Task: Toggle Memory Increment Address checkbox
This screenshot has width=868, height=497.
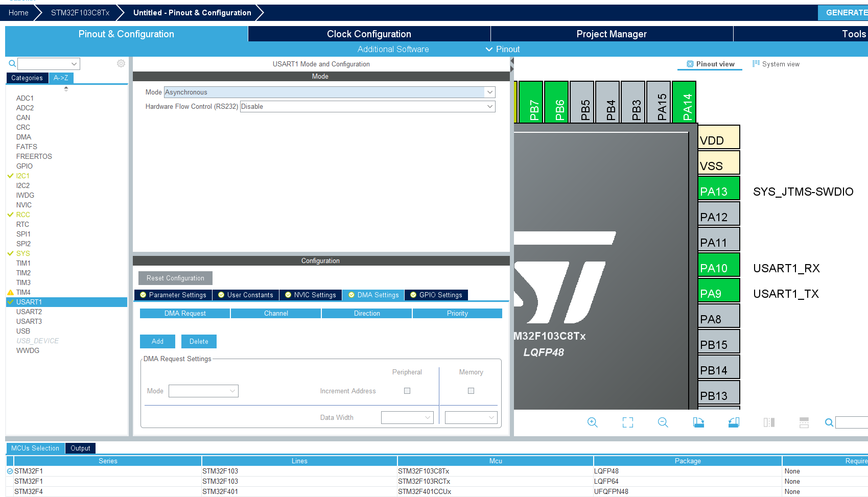Action: point(471,391)
